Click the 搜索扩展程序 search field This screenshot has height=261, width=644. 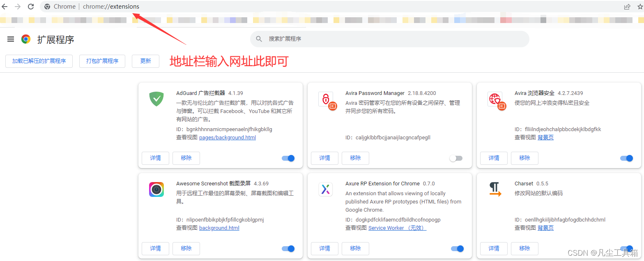coord(389,39)
